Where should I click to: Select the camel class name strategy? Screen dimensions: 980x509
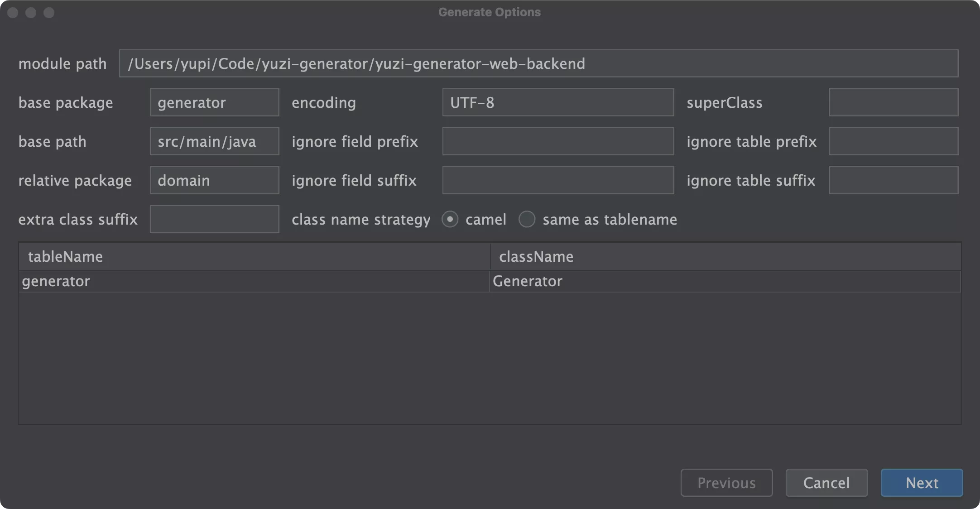pos(451,219)
